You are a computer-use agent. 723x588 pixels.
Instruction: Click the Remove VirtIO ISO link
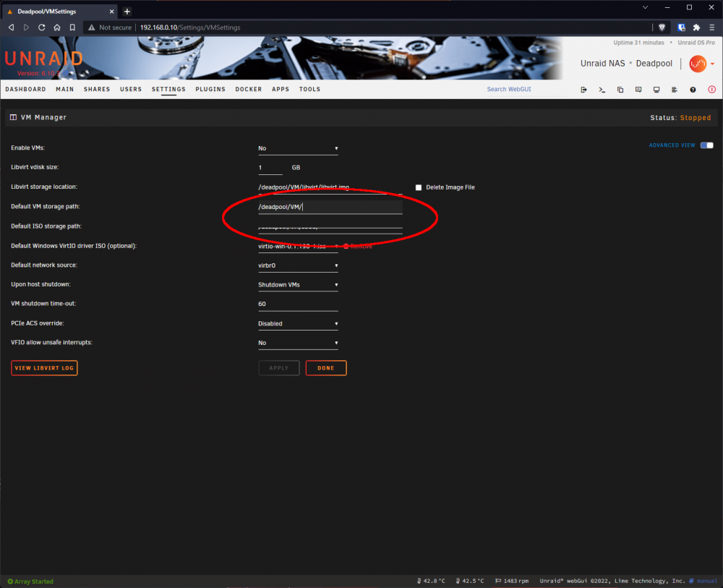358,247
